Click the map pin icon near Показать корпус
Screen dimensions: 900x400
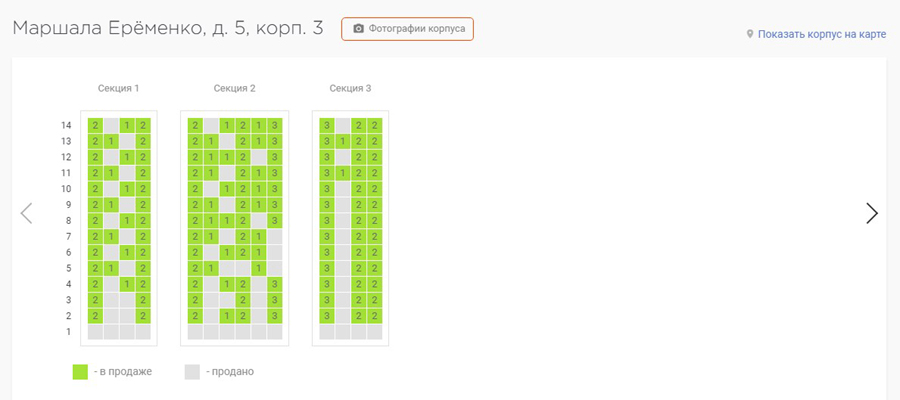(x=750, y=34)
